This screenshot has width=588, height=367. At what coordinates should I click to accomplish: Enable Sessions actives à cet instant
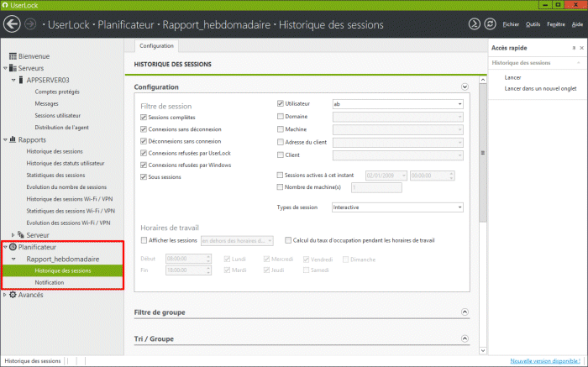point(280,175)
